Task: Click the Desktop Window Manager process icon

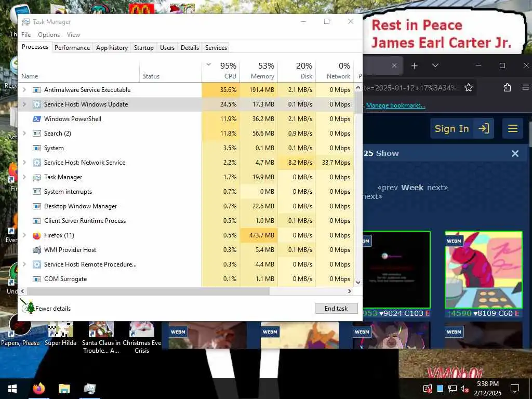Action: 37,206
